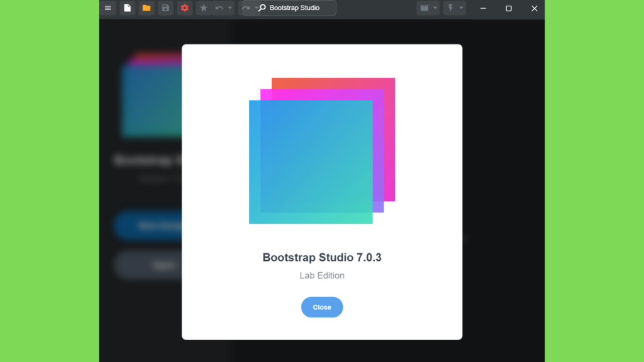Expand the undo history dropdown arrow
This screenshot has width=644, height=362.
(230, 8)
